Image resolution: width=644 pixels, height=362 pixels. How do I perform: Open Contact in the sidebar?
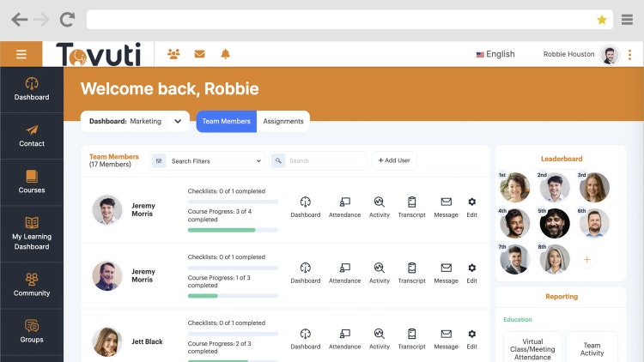(32, 136)
